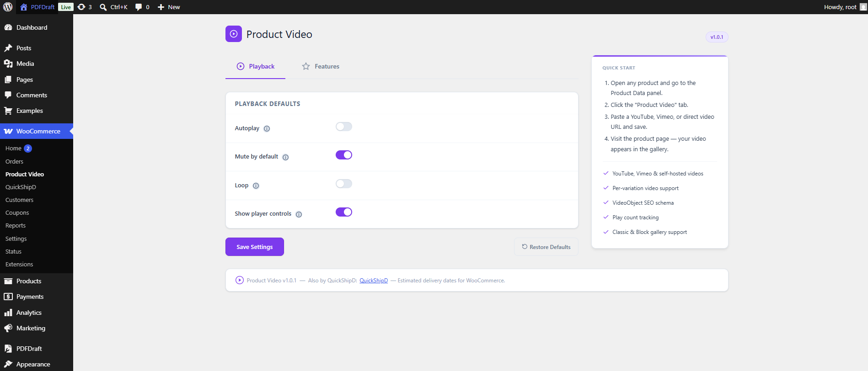Screen dimensions: 868x371
Task: Click the Pages icon in sidebar
Action: click(8, 79)
